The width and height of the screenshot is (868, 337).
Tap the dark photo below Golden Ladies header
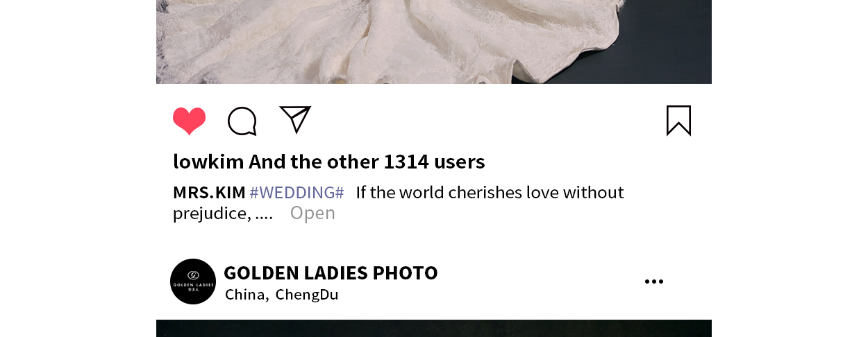pos(434,328)
